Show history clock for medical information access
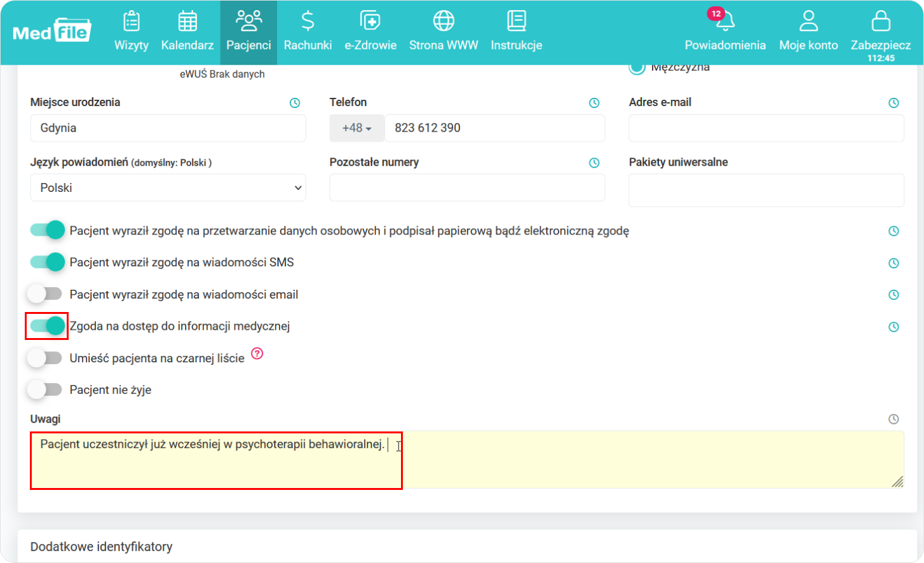 tap(893, 327)
